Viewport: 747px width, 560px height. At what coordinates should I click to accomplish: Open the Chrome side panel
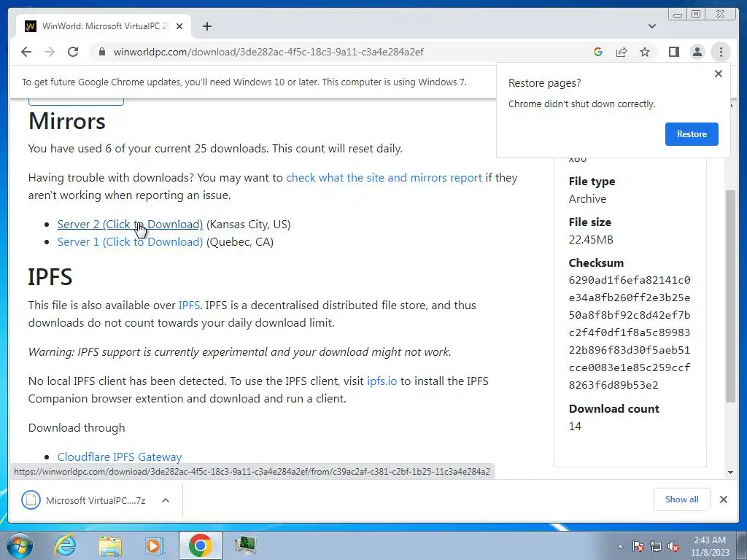[673, 52]
